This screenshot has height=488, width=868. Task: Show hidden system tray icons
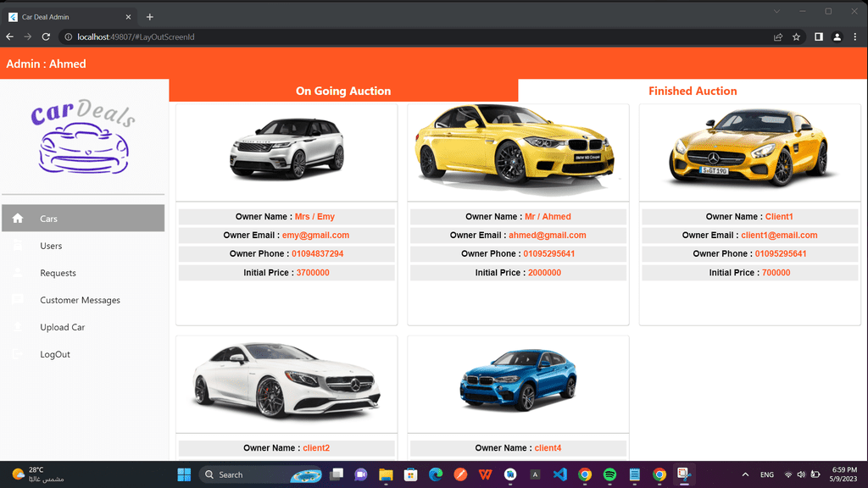point(745,474)
